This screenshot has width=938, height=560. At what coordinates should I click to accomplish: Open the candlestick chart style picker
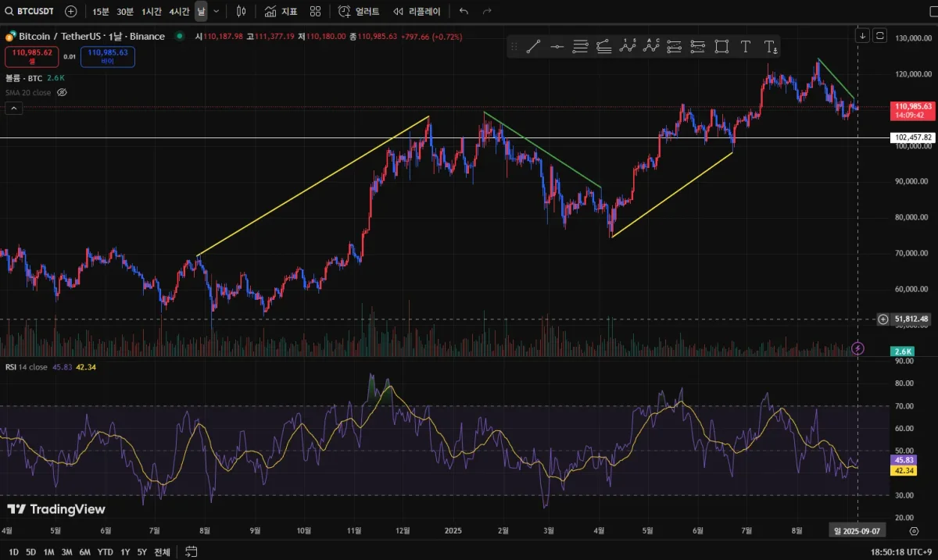(241, 12)
